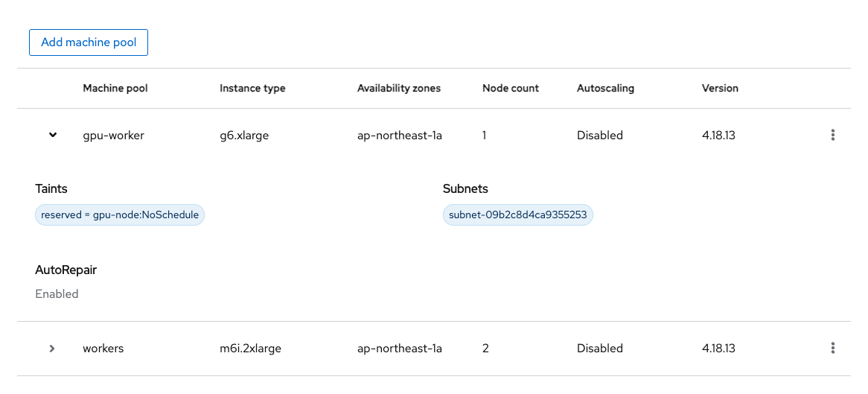Screen dimensions: 868x394
Task: Click the Availability zones column header
Action: tap(399, 88)
